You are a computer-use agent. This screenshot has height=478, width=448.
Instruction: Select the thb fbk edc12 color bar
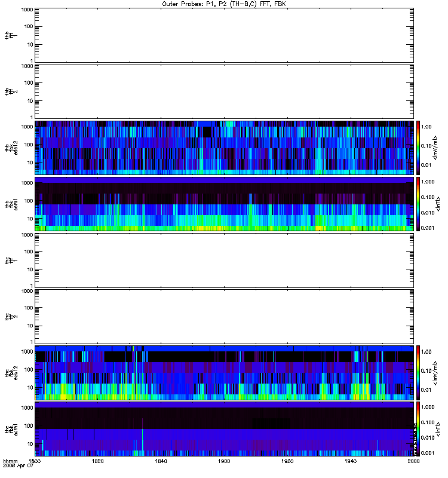coord(418,148)
